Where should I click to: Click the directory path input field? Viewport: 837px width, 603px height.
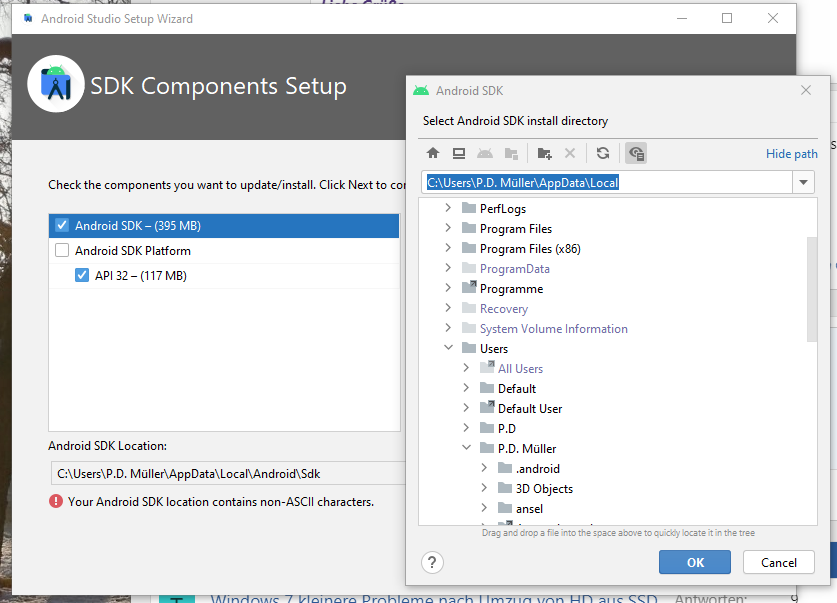[x=607, y=183]
